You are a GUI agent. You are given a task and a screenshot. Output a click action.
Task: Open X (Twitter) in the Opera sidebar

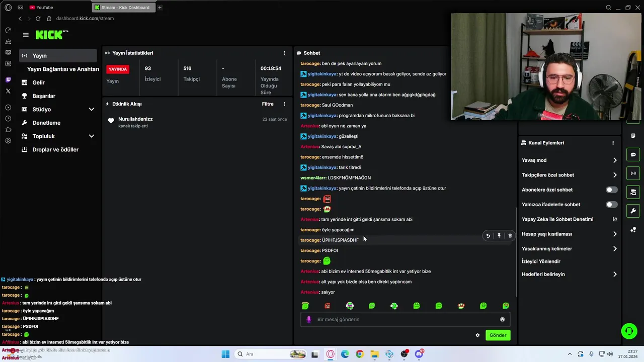click(x=8, y=91)
